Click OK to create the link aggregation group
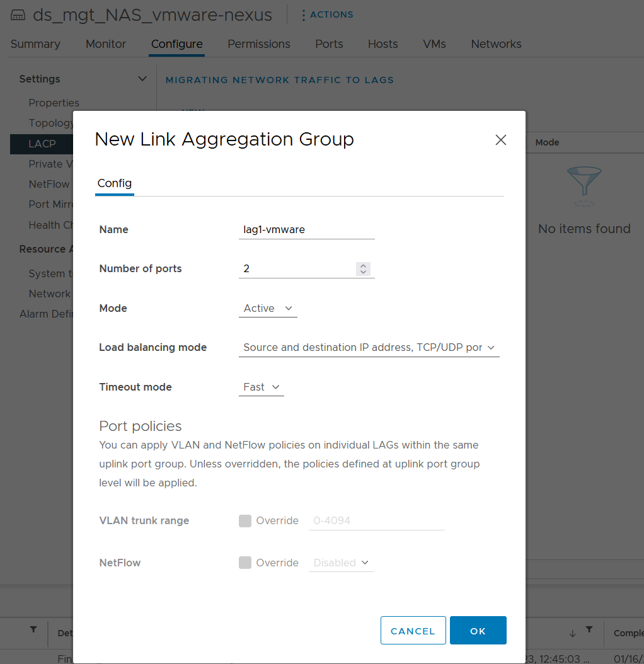This screenshot has width=644, height=664. (478, 630)
